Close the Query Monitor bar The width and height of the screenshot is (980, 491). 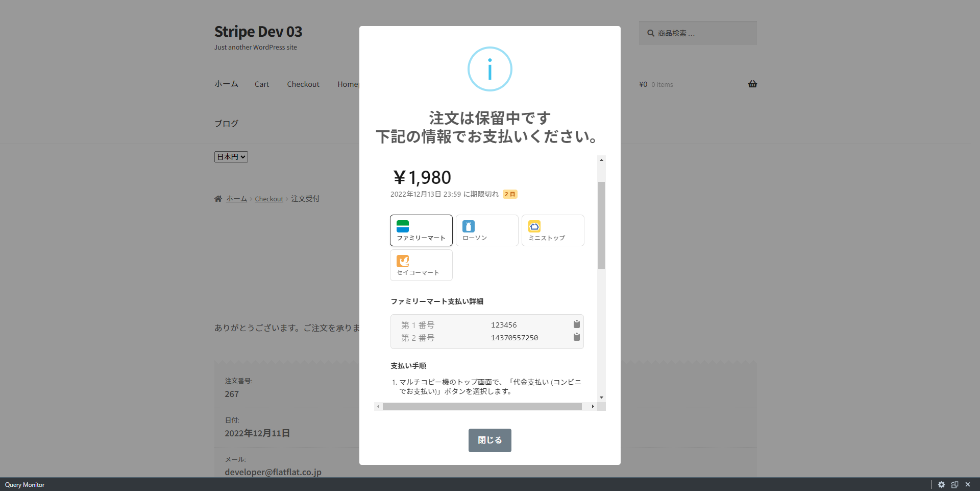pos(968,485)
